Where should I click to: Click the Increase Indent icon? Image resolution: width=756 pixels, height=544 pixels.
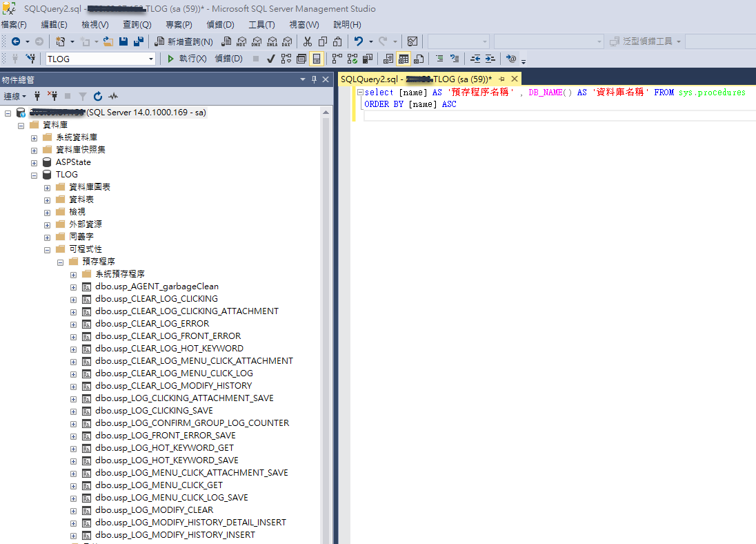click(x=490, y=59)
